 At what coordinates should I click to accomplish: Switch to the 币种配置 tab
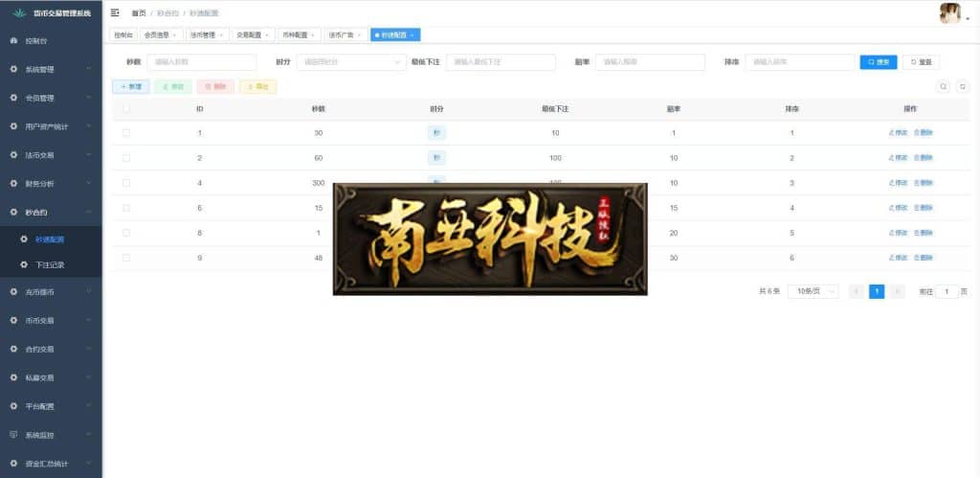tap(300, 35)
